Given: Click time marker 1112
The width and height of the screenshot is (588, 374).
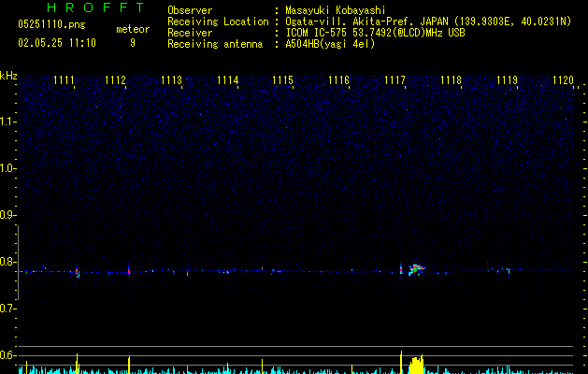Looking at the screenshot, I should [116, 80].
